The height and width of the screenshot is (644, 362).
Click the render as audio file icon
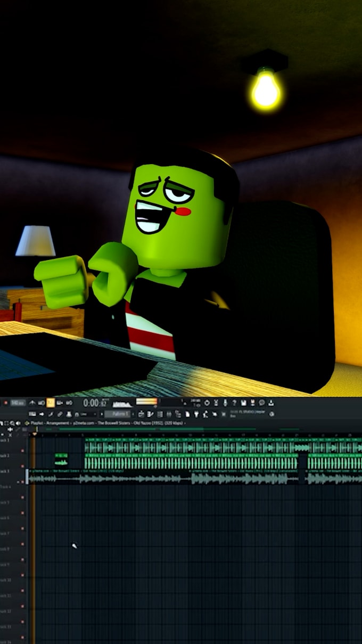(252, 402)
